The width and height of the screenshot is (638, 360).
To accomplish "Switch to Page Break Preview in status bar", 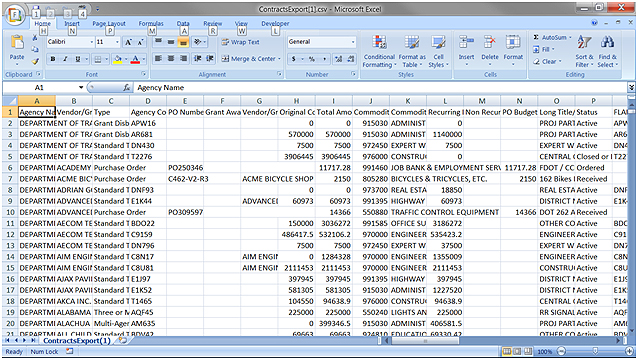I will [x=527, y=351].
